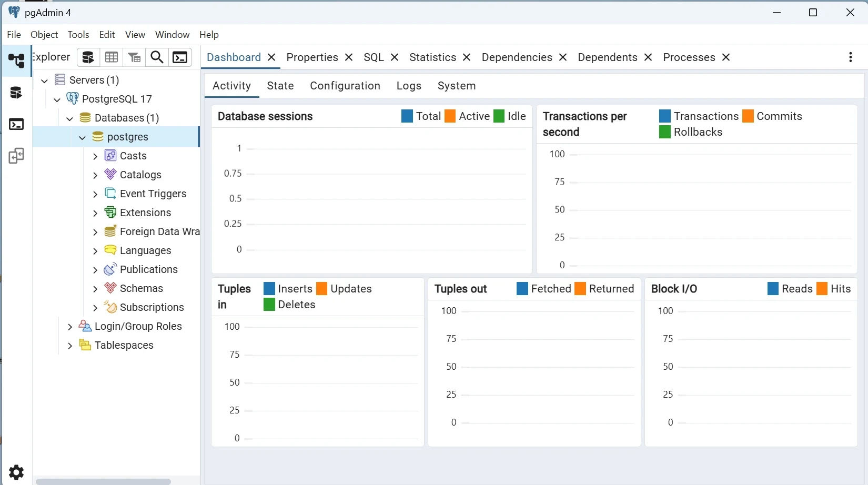Switch to the SQL tab
This screenshot has width=868, height=485.
coord(374,57)
